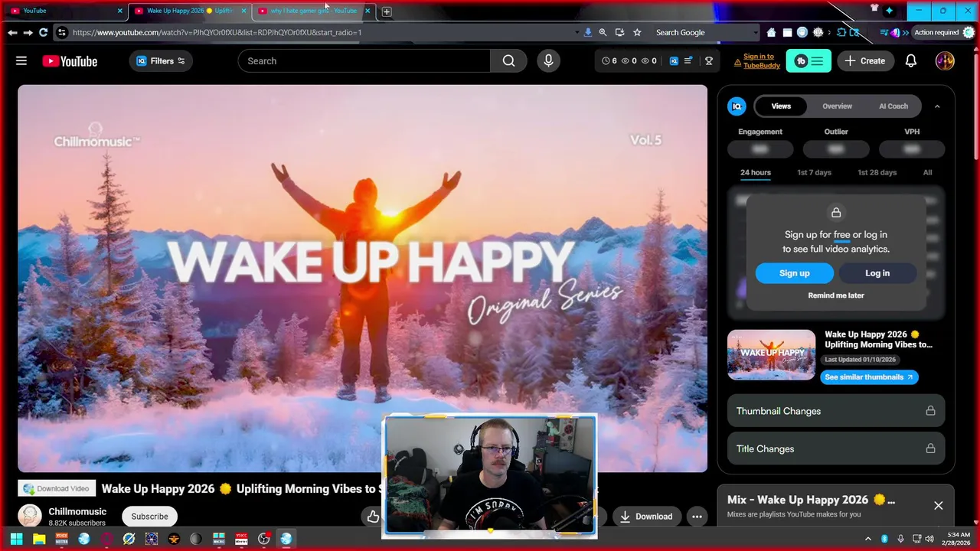Click the vidIQ list icon in the stats bar

click(688, 61)
